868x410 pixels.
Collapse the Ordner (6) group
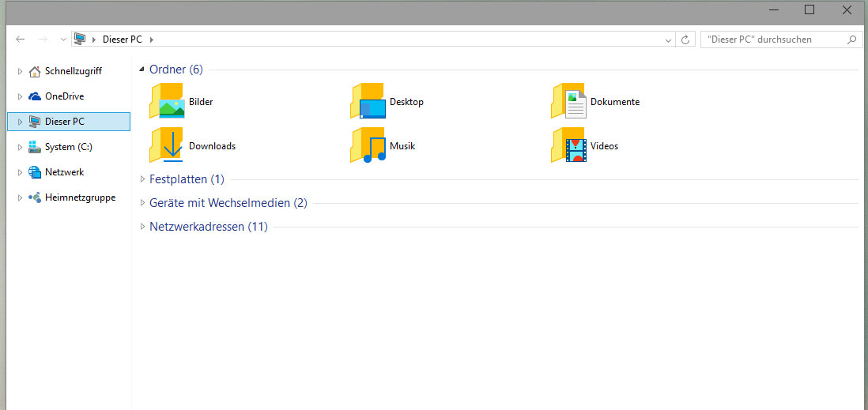(x=142, y=70)
